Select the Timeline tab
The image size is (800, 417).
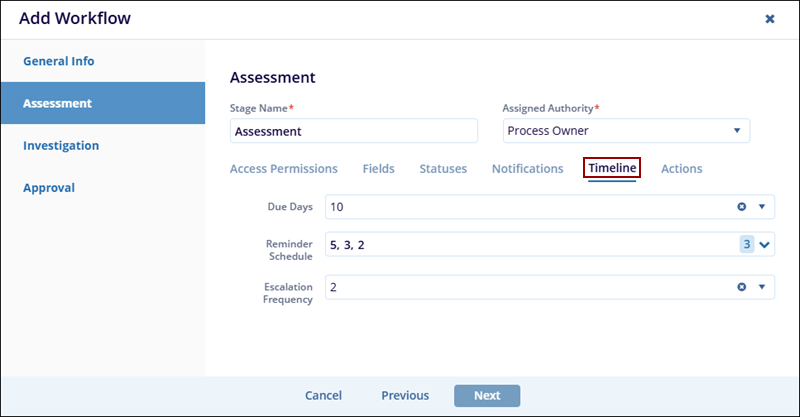pyautogui.click(x=611, y=168)
